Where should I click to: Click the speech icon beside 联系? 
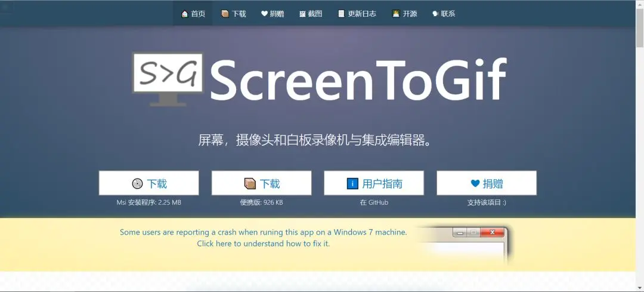[435, 14]
